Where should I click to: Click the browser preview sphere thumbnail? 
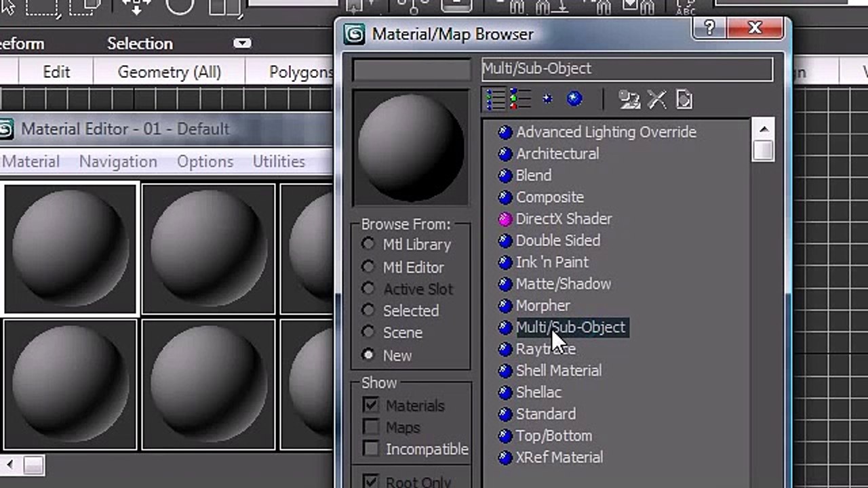tap(411, 148)
